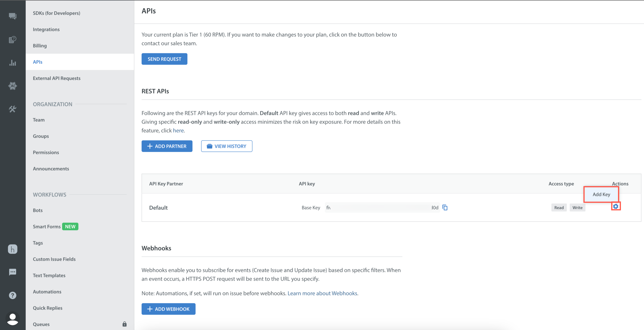644x330 pixels.
Task: Click the Helpshift 'h' logo icon
Action: [x=12, y=249]
